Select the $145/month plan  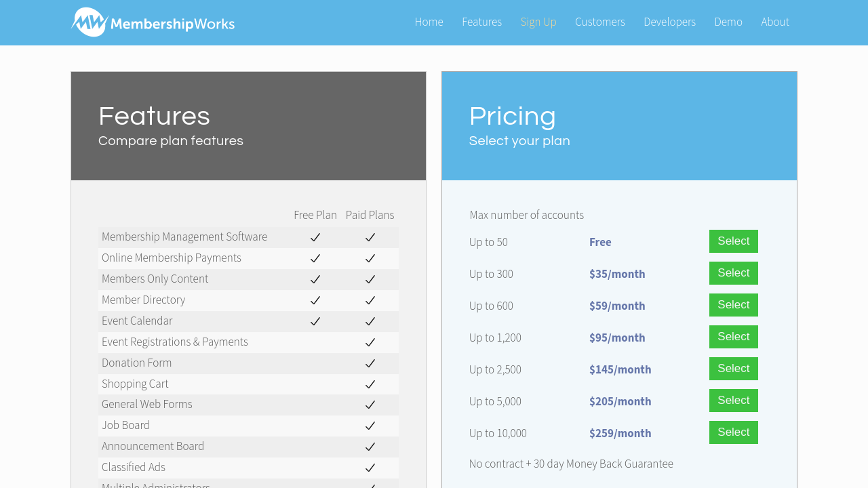[x=733, y=369]
